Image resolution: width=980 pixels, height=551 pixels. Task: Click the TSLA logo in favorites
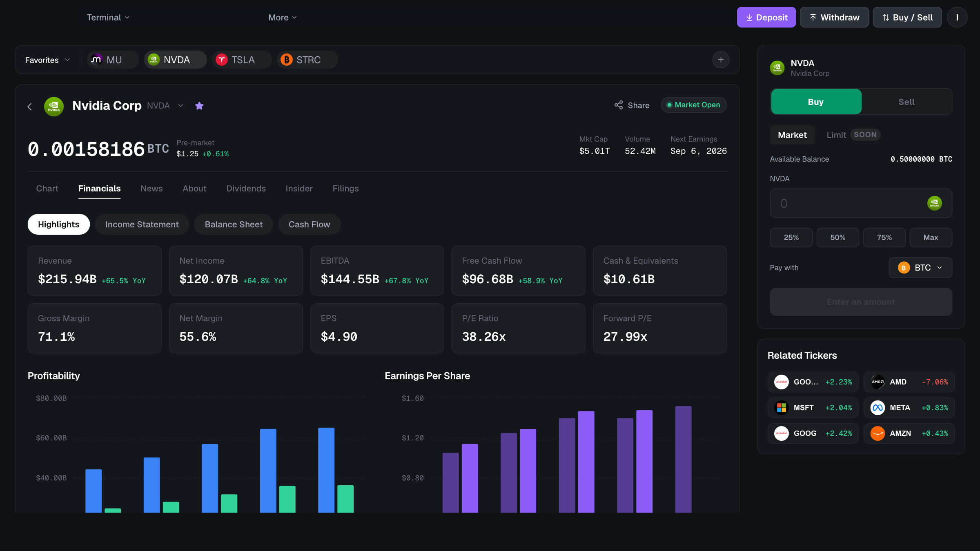coord(221,60)
